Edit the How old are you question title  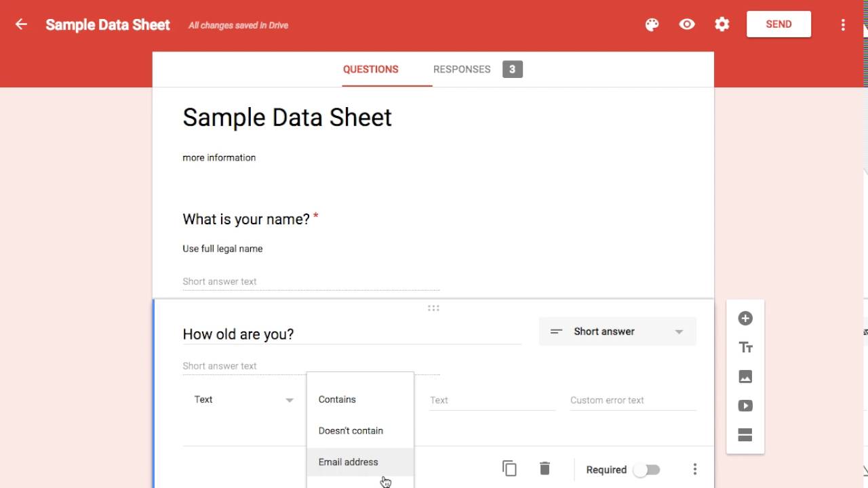(x=351, y=334)
